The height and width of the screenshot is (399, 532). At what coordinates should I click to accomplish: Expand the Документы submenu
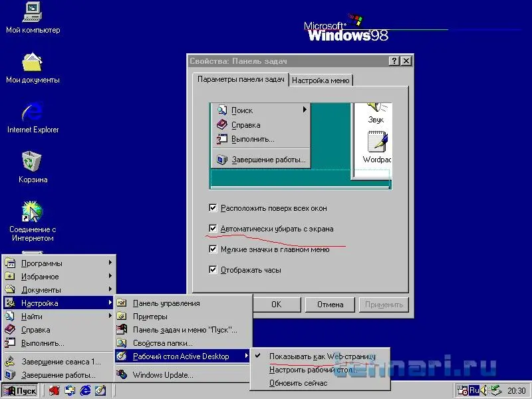[x=59, y=290]
